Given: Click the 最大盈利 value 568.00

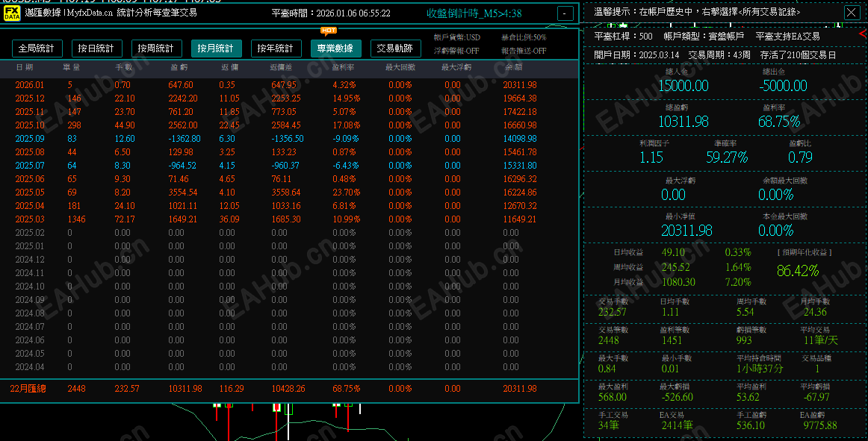Looking at the screenshot, I should coord(613,397).
